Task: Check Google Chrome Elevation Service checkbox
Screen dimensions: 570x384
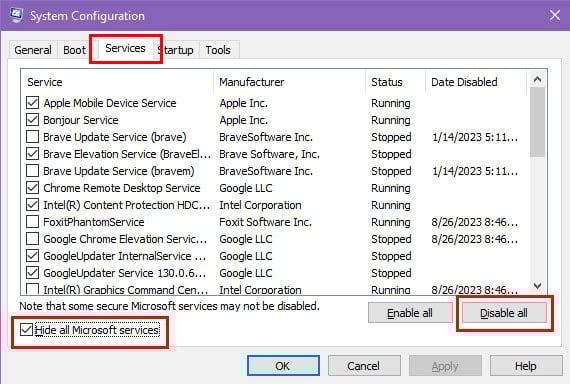Action: coord(32,239)
